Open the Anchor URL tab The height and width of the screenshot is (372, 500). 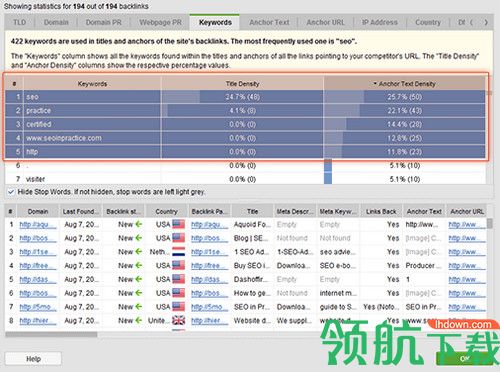pyautogui.click(x=325, y=22)
